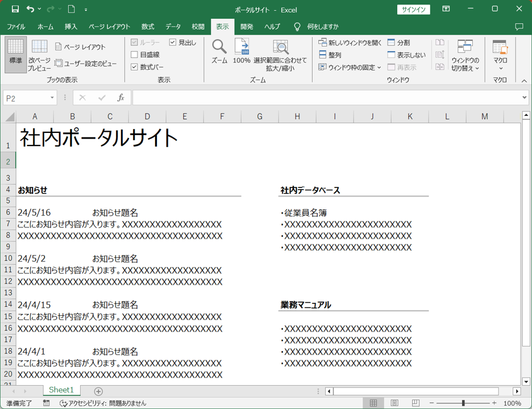Open the Switch Windows (ウィンドウの切り替え) dropdown
532x409 pixels.
pyautogui.click(x=465, y=55)
